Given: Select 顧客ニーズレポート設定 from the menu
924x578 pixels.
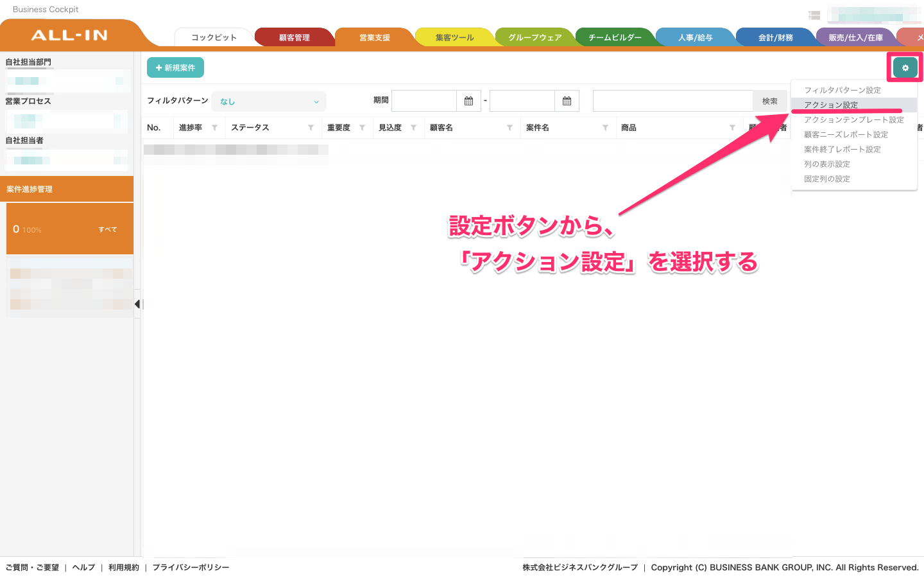Looking at the screenshot, I should coord(854,134).
